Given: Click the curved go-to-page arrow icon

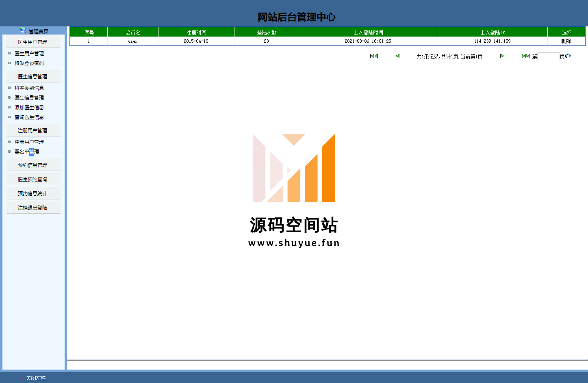Looking at the screenshot, I should pos(568,56).
